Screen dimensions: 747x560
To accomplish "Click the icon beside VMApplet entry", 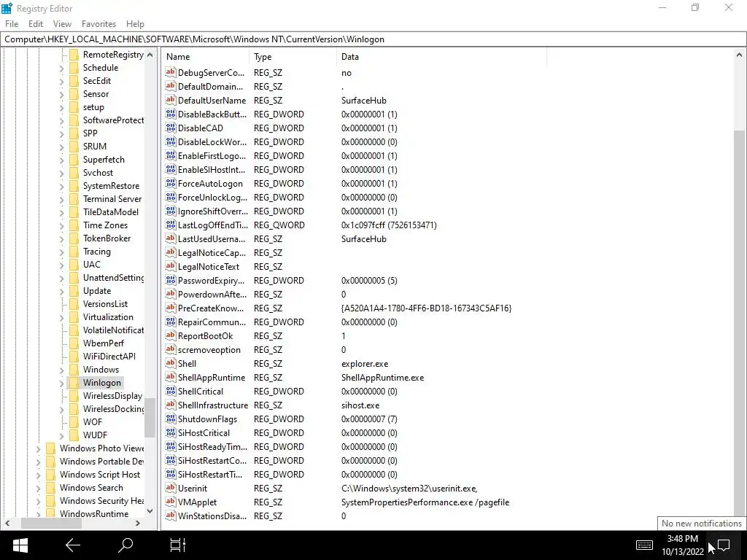I will 171,502.
